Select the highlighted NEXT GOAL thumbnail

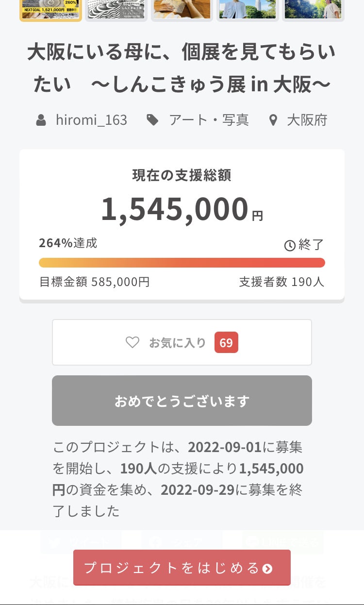pos(51,10)
